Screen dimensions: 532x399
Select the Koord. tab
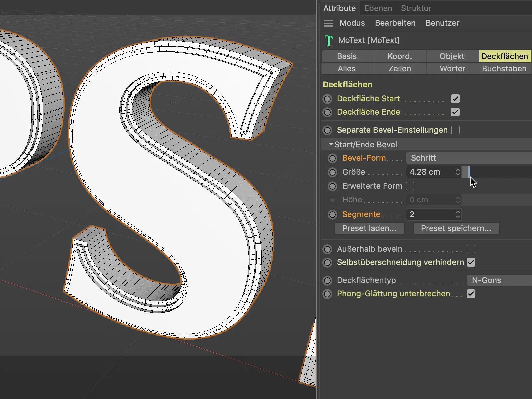pos(400,56)
